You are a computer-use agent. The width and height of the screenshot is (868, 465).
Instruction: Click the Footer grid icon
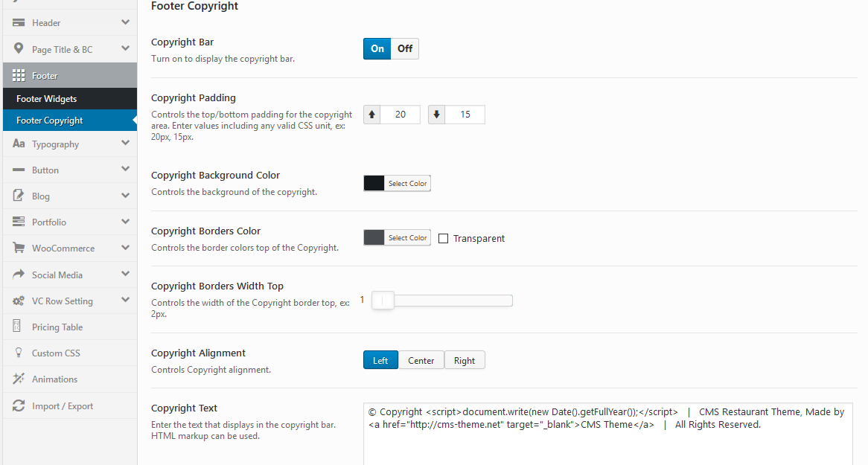pos(19,76)
